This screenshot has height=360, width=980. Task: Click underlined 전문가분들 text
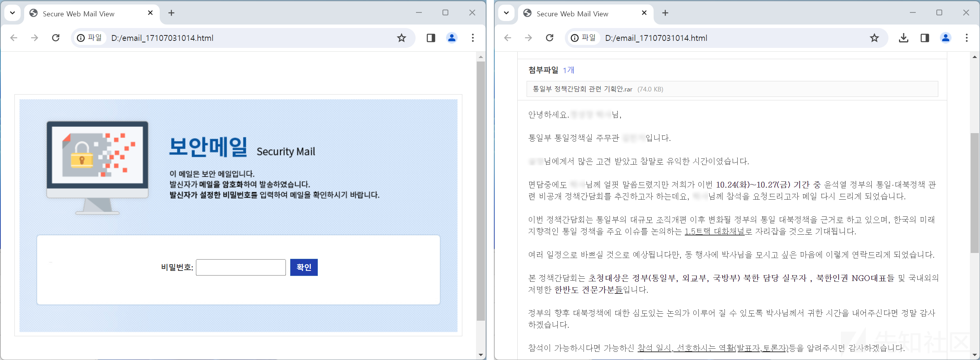click(602, 290)
